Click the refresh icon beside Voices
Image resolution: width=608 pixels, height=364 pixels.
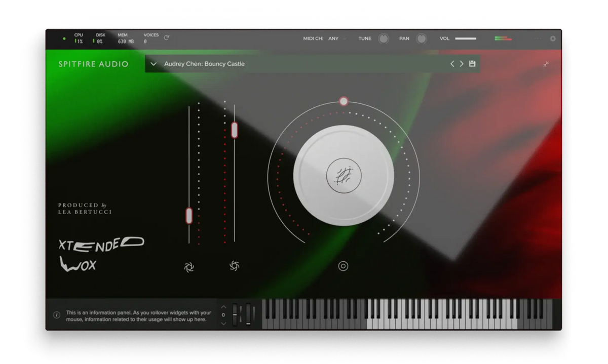coord(166,37)
